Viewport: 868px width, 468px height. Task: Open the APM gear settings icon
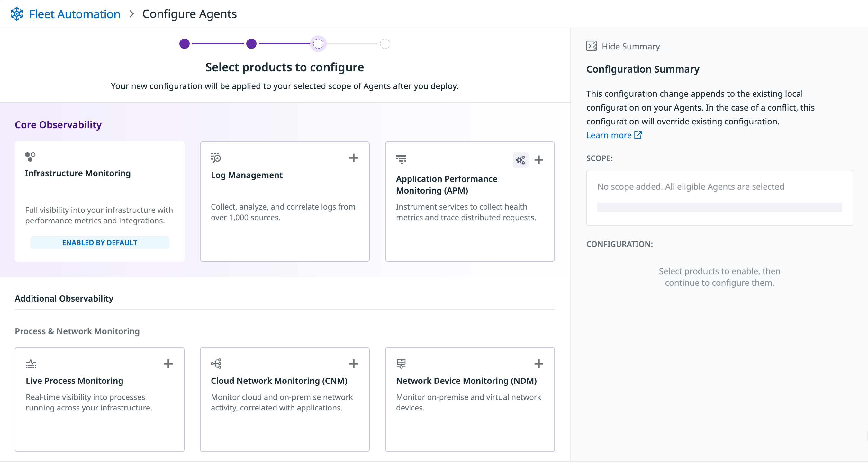[520, 160]
